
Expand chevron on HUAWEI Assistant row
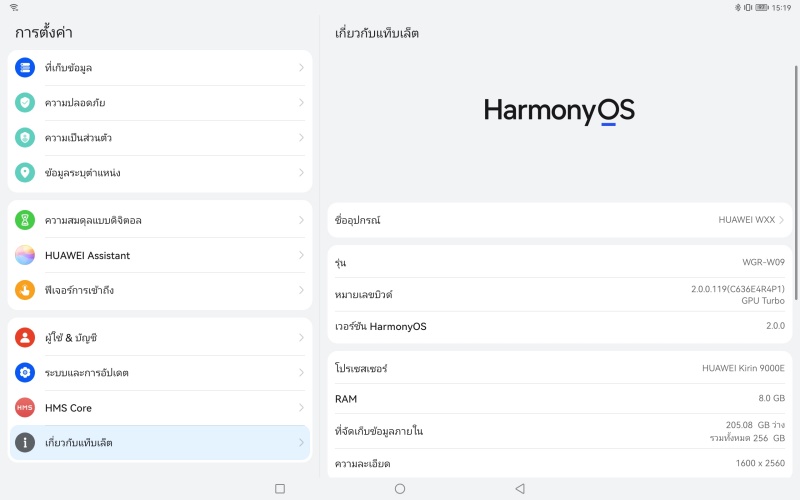coord(301,255)
